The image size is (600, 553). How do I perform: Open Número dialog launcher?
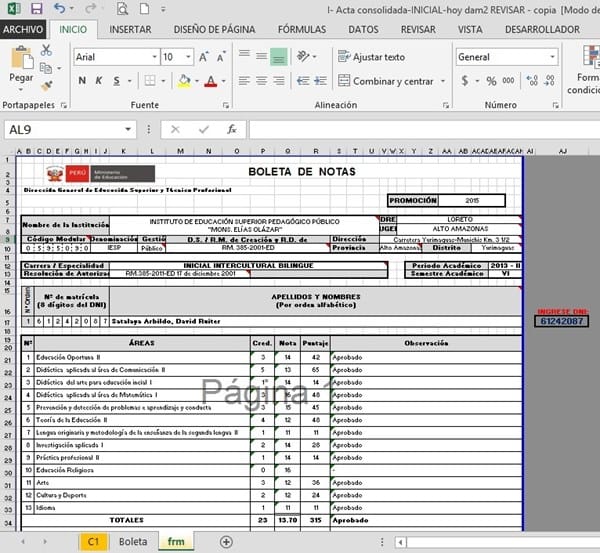pyautogui.click(x=556, y=105)
